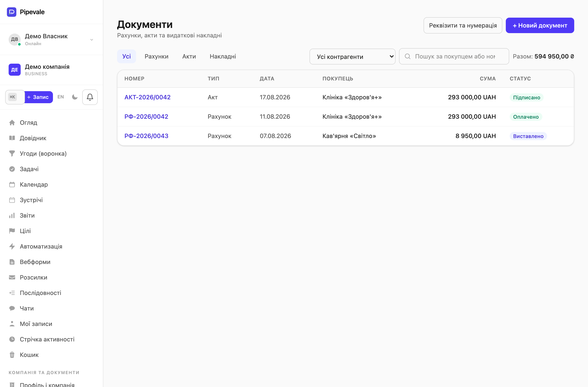
Task: Switch to the Акти tab
Action: 189,56
